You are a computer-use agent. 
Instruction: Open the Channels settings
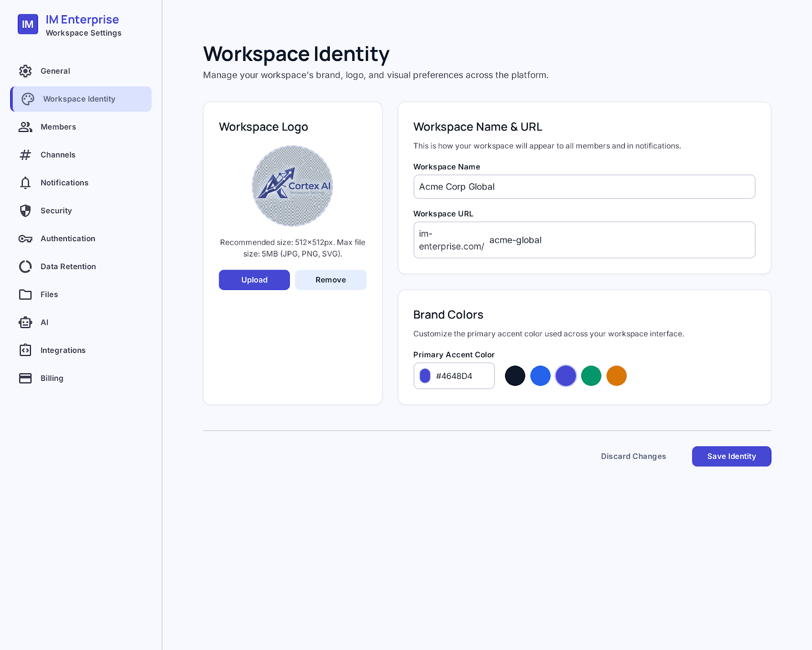tap(81, 155)
